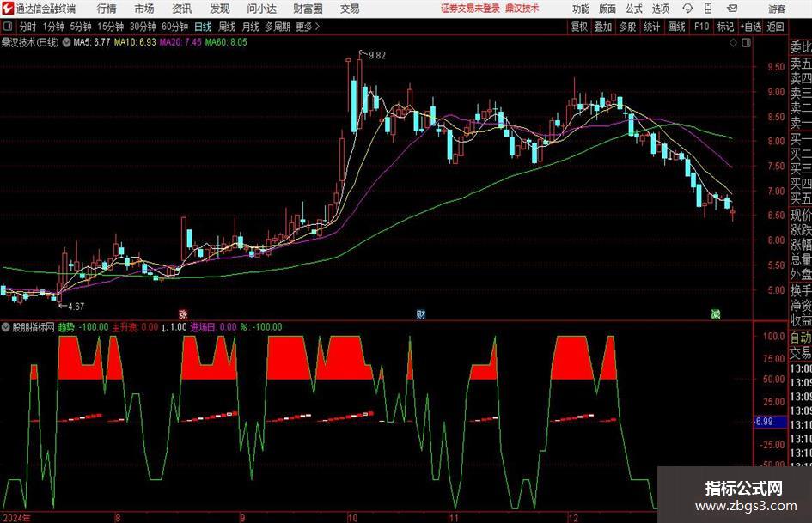Open the 版面 menu
Viewport: 812px width, 523px height.
(607, 9)
